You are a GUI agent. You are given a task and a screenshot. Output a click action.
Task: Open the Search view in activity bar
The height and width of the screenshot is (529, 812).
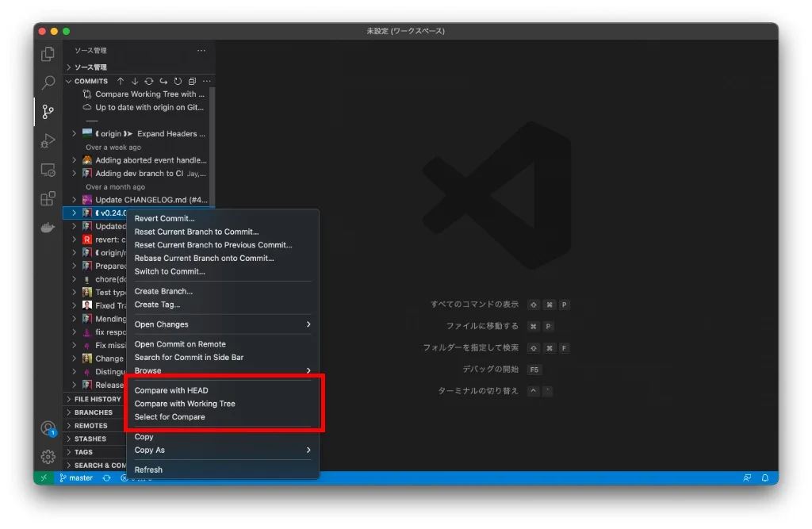(48, 83)
